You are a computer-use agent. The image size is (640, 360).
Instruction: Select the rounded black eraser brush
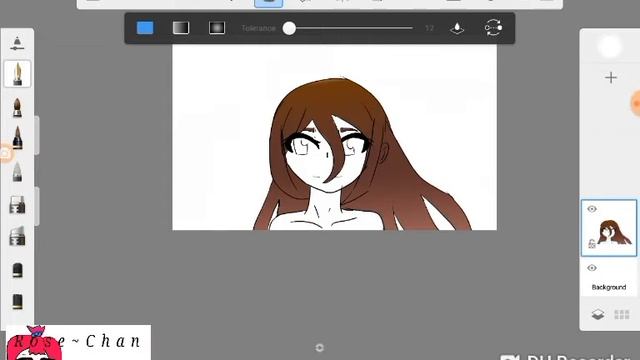tap(17, 270)
